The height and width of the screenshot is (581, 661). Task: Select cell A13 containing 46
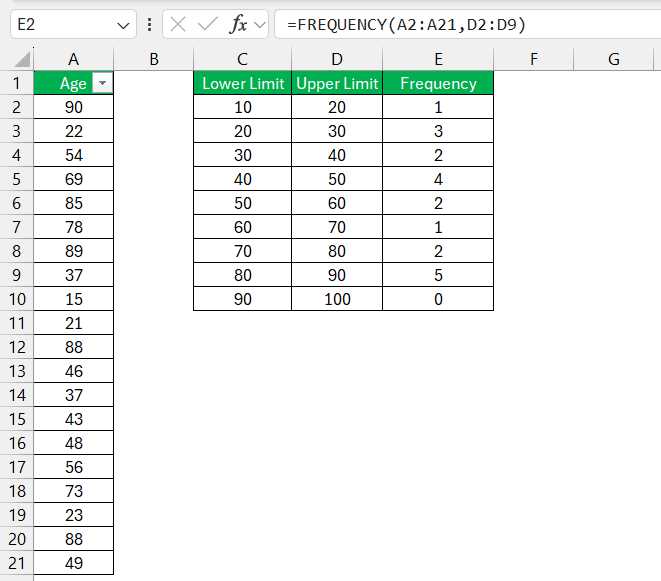tap(73, 371)
